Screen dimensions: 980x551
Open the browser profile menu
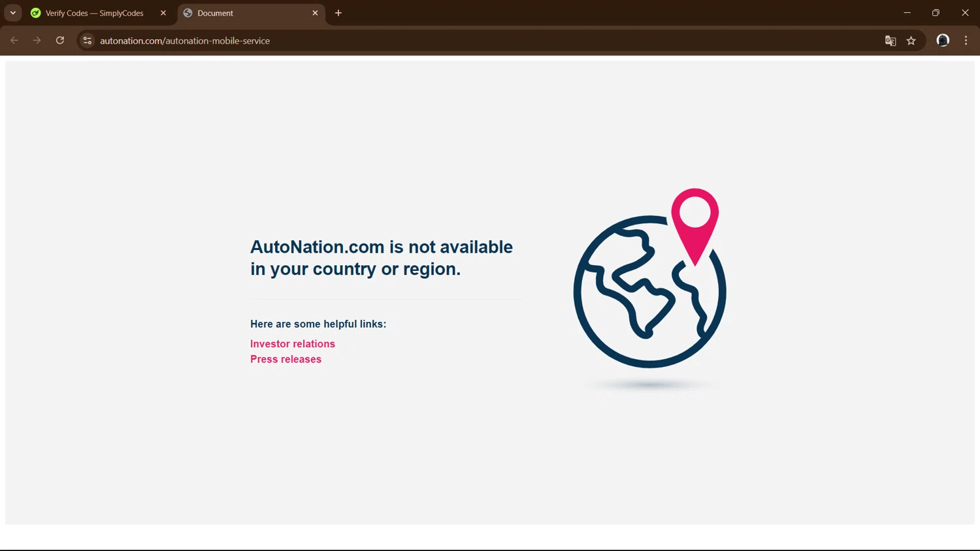coord(943,40)
